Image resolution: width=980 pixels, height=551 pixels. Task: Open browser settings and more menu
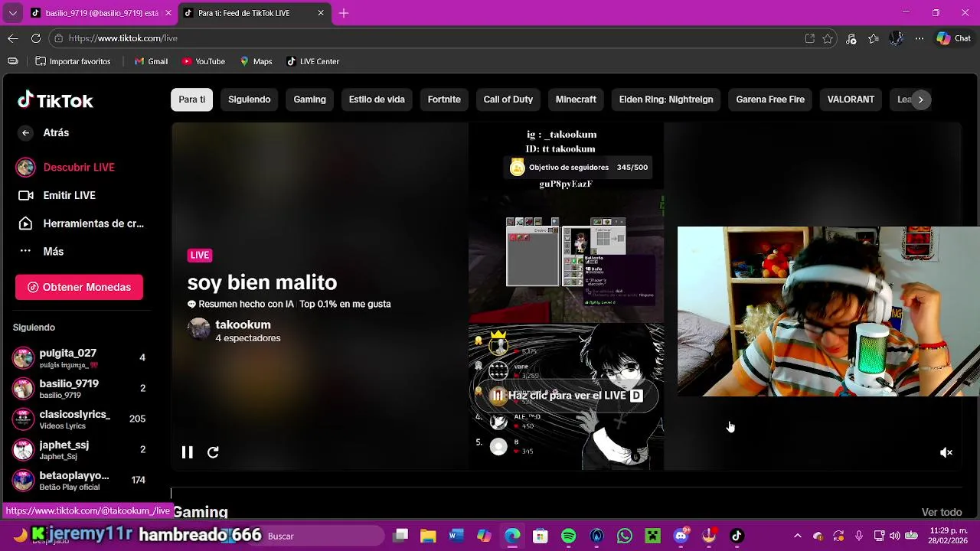[920, 38]
